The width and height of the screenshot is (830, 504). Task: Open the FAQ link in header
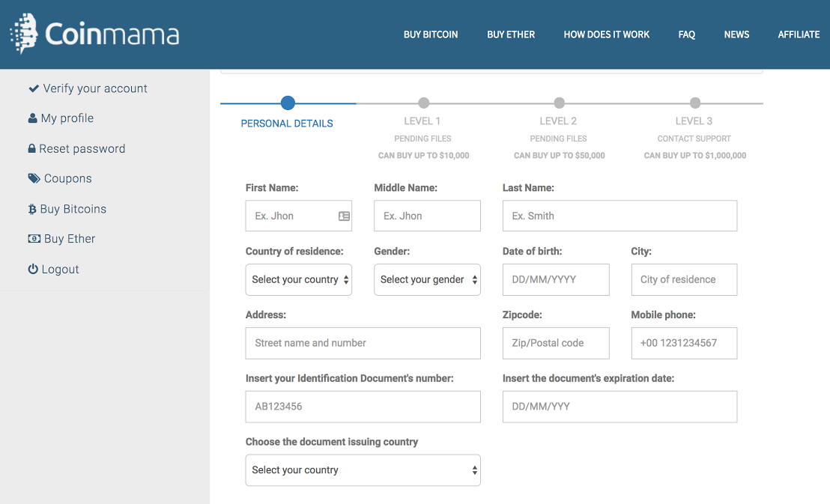(687, 34)
